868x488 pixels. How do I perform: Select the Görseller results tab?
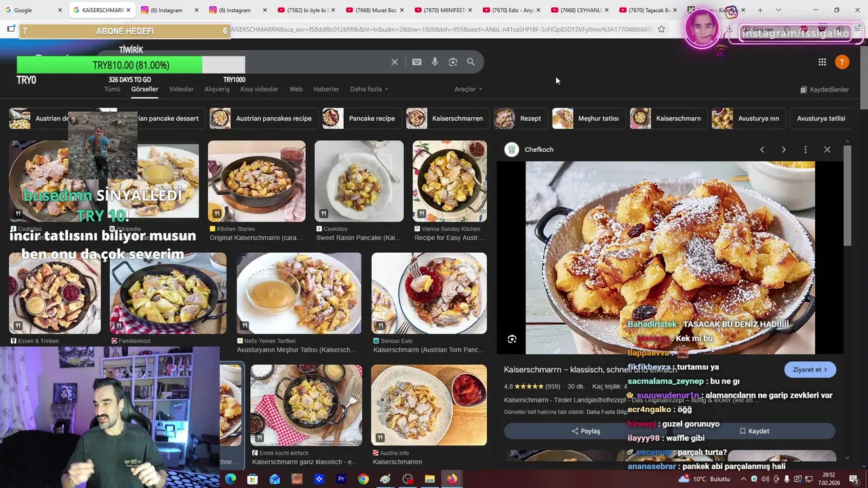144,89
